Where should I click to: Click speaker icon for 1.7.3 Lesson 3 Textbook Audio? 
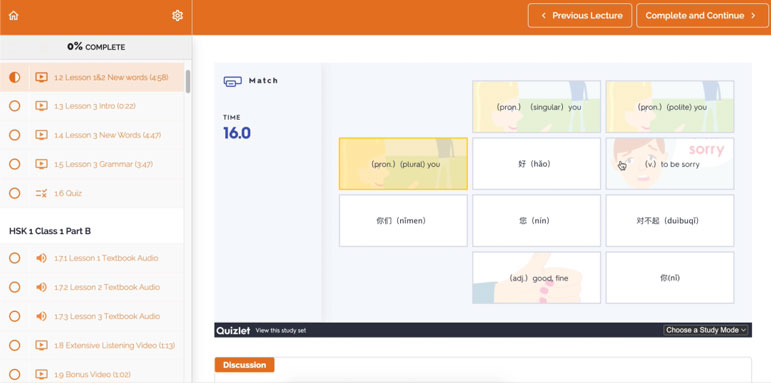pos(41,316)
